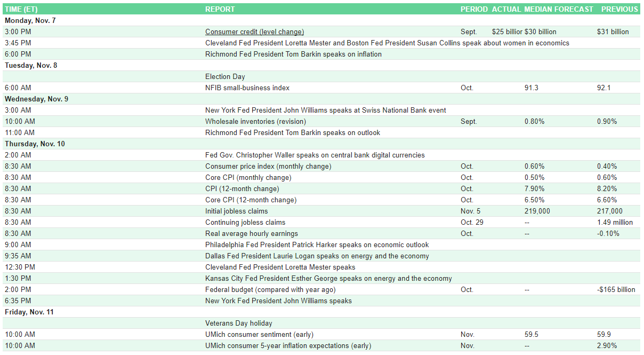Image resolution: width=644 pixels, height=355 pixels.
Task: Select Esther George speaks on energy row
Action: (321, 278)
